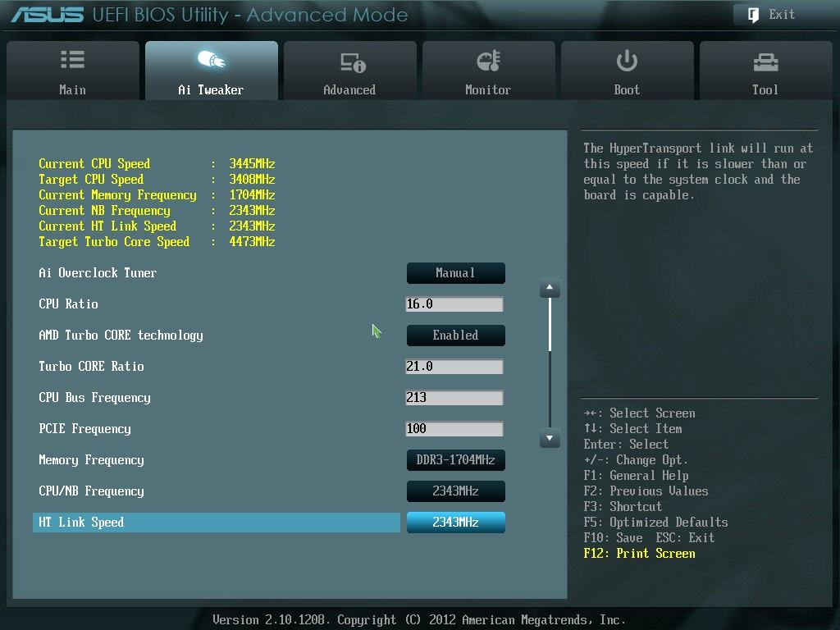
Task: Select the CPU Ratio label
Action: tap(69, 304)
